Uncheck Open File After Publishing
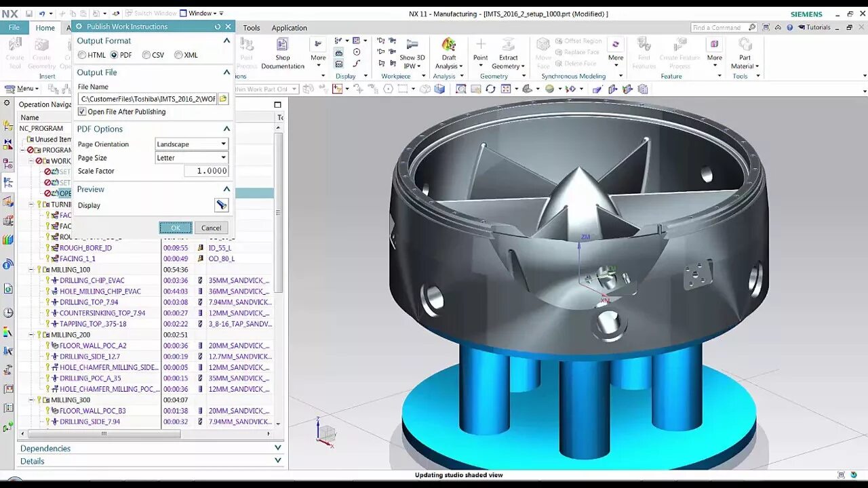This screenshot has width=868, height=488. pos(82,112)
